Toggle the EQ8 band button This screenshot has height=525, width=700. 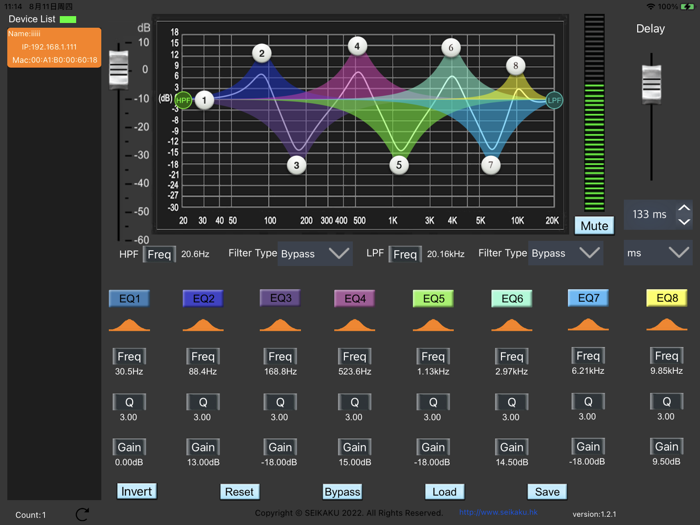[x=667, y=298]
